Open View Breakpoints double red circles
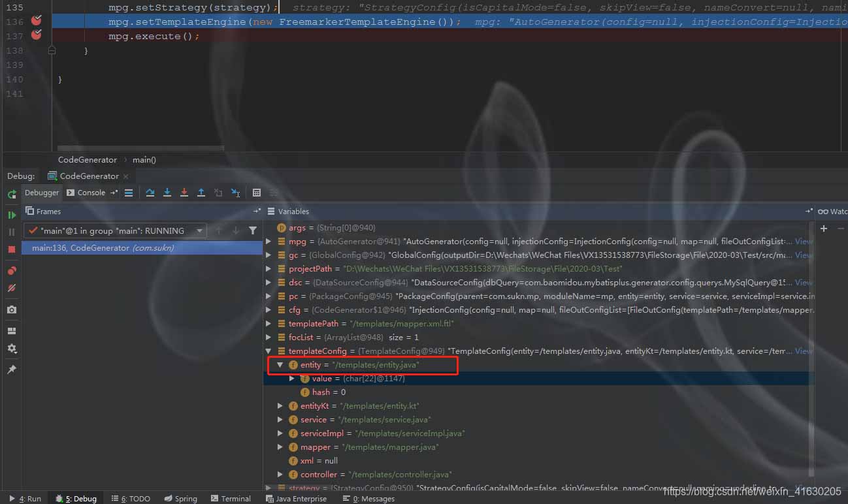The image size is (848, 504). 12,271
